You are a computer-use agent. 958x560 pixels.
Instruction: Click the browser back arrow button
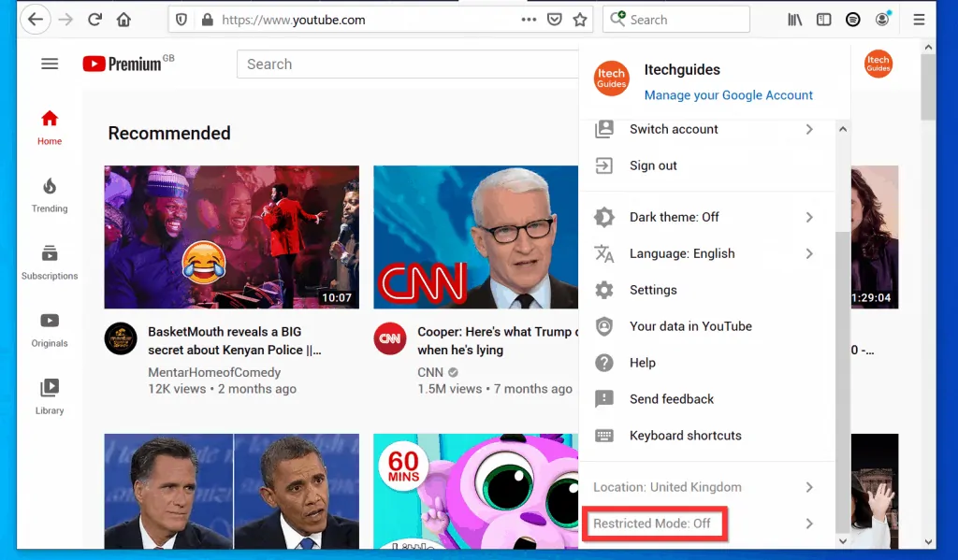(36, 20)
